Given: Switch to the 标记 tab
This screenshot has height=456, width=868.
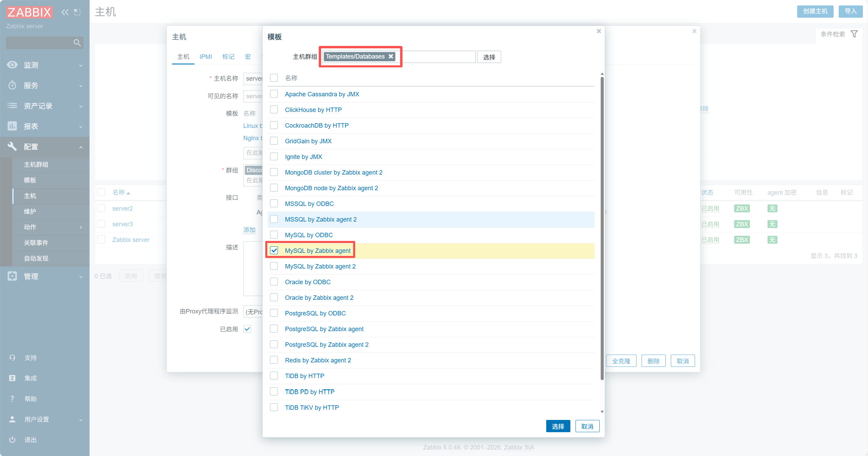Looking at the screenshot, I should 228,56.
